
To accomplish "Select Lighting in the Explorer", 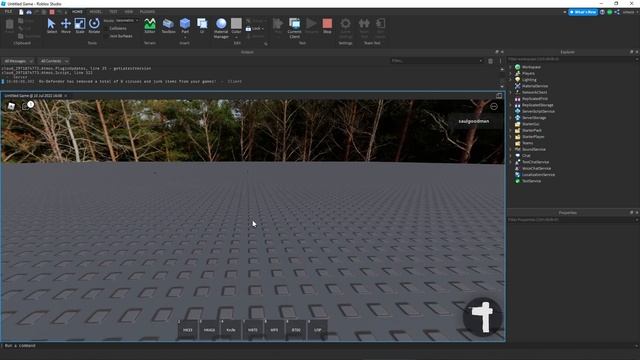I will [x=529, y=80].
